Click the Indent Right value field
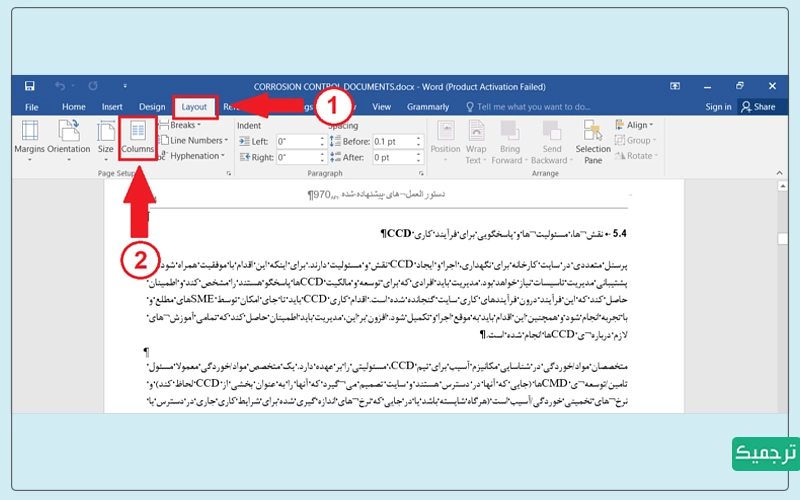Viewport: 800px width, 500px height. tap(297, 157)
